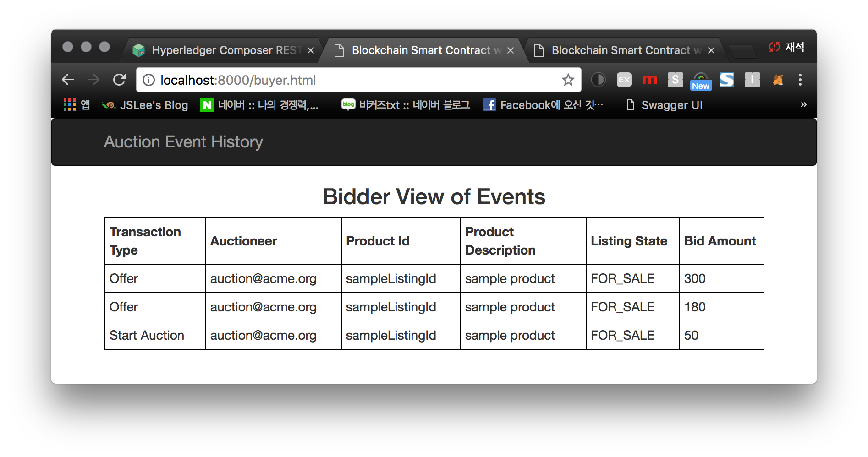868x457 pixels.
Task: Bookmark this page with the star
Action: point(568,79)
